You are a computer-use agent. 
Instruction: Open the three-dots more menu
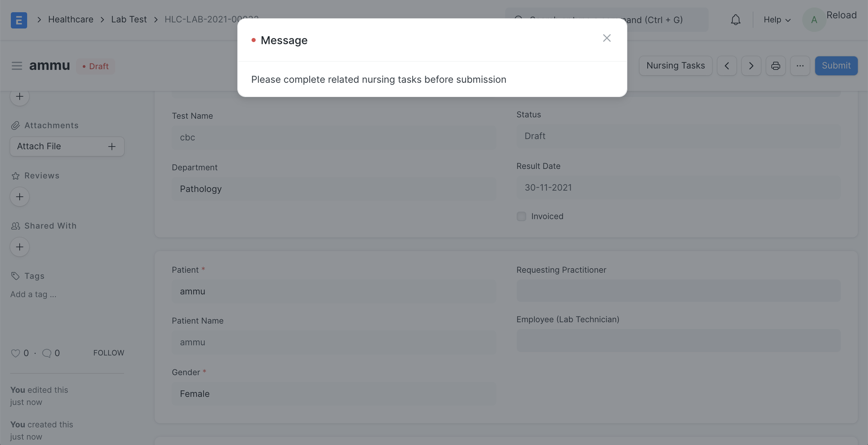tap(800, 66)
